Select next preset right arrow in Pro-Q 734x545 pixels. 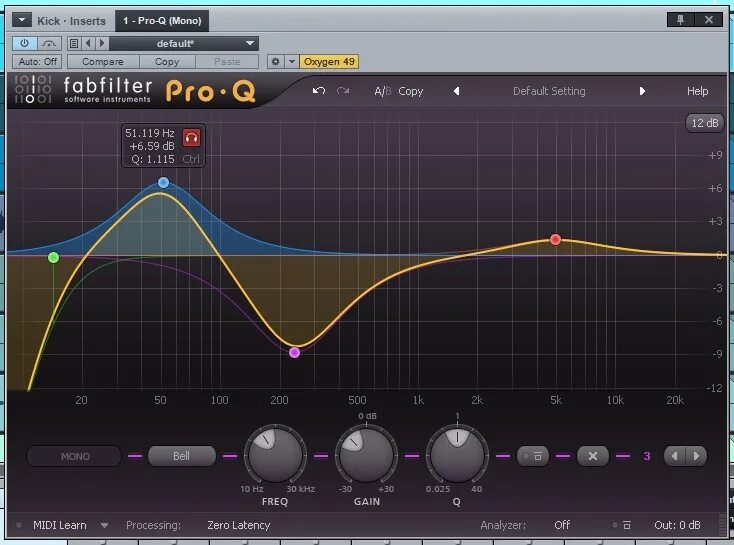point(642,91)
